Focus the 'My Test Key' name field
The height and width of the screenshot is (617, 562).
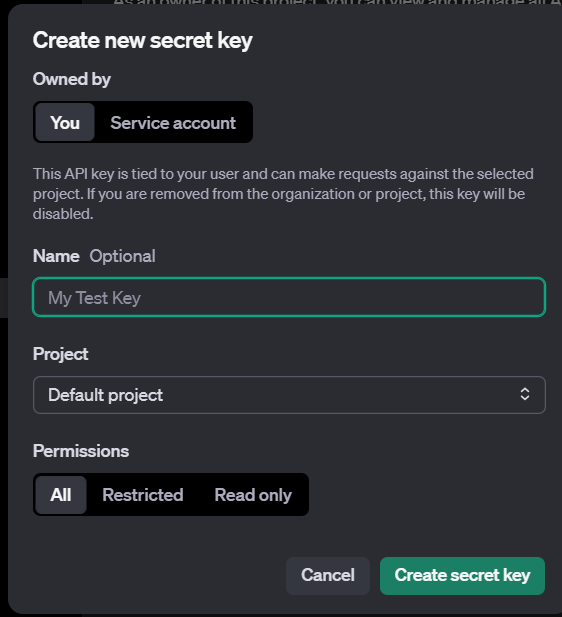coord(289,297)
